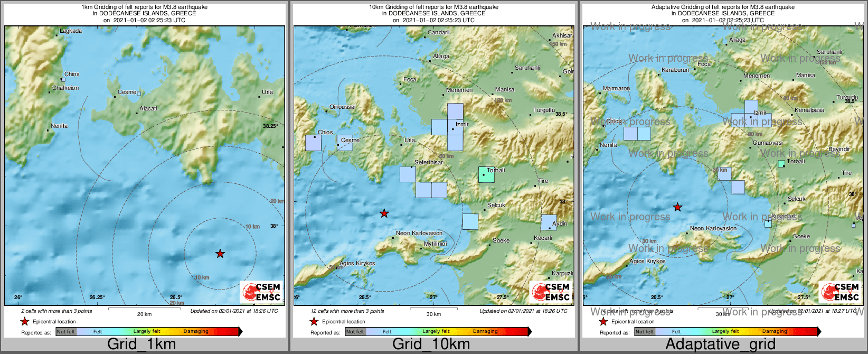Image resolution: width=868 pixels, height=354 pixels.
Task: Click the CSEM EMSC logo on the Grid_1km map
Action: 262,292
